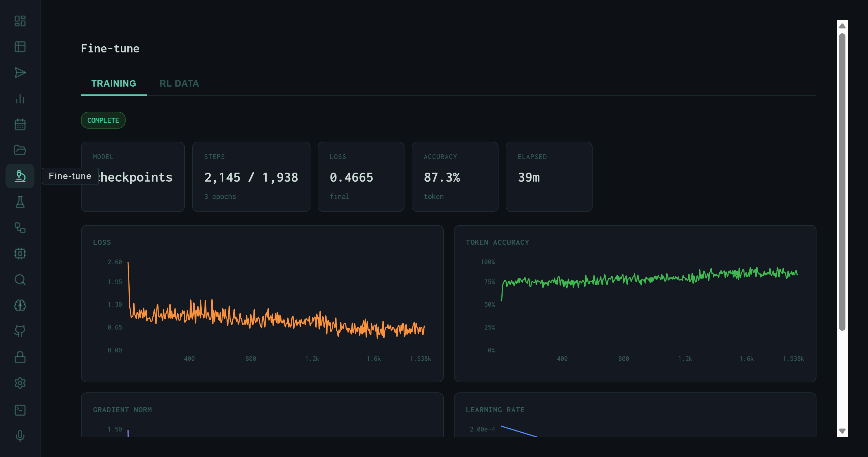Click the TOKEN ACCURACY chart title
The image size is (868, 457).
[x=497, y=242]
